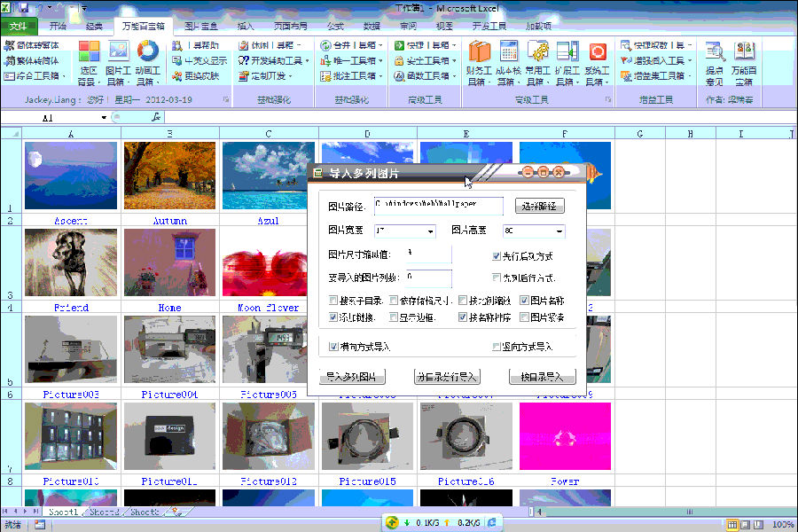798x532 pixels.
Task: Open the 图片高度 dropdown
Action: pos(559,232)
